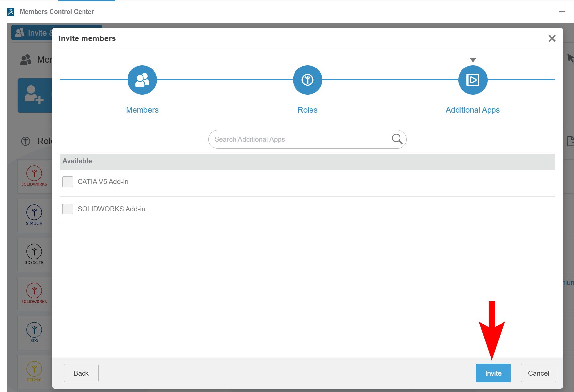Check the CATIA V5 Add-in checkbox

(68, 182)
